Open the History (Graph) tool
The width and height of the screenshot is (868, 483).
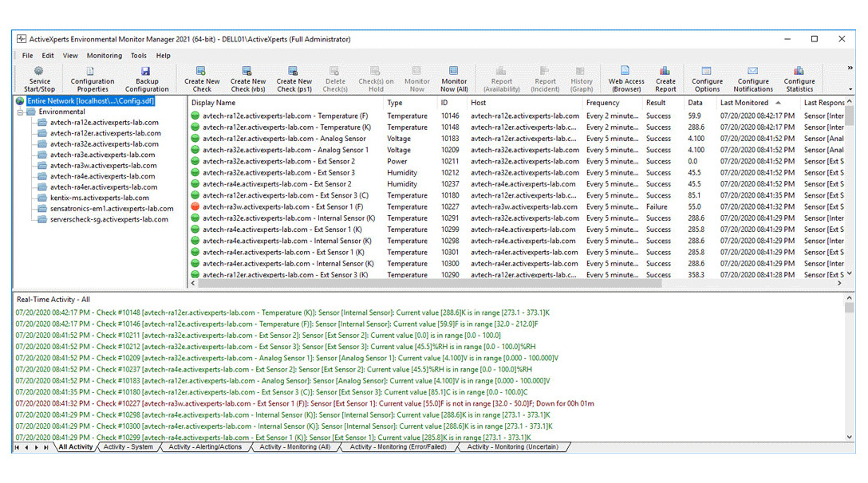pyautogui.click(x=582, y=79)
